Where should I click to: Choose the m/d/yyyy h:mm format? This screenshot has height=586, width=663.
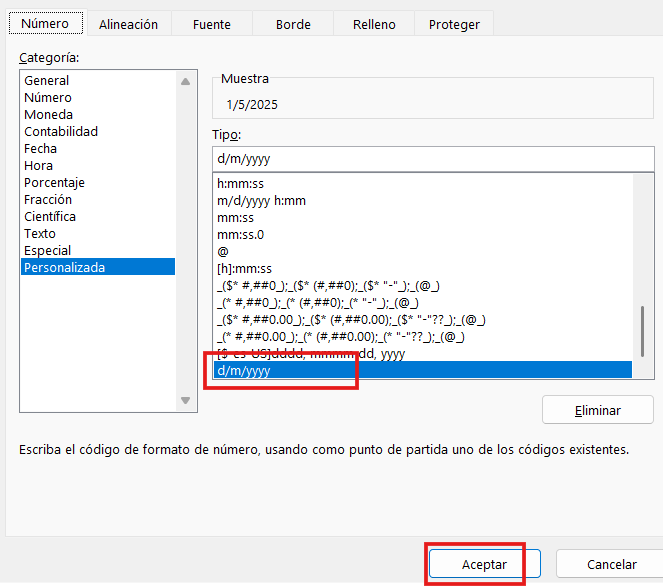[261, 201]
